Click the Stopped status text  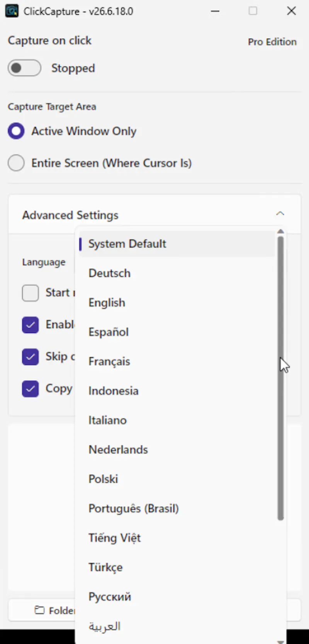(73, 68)
